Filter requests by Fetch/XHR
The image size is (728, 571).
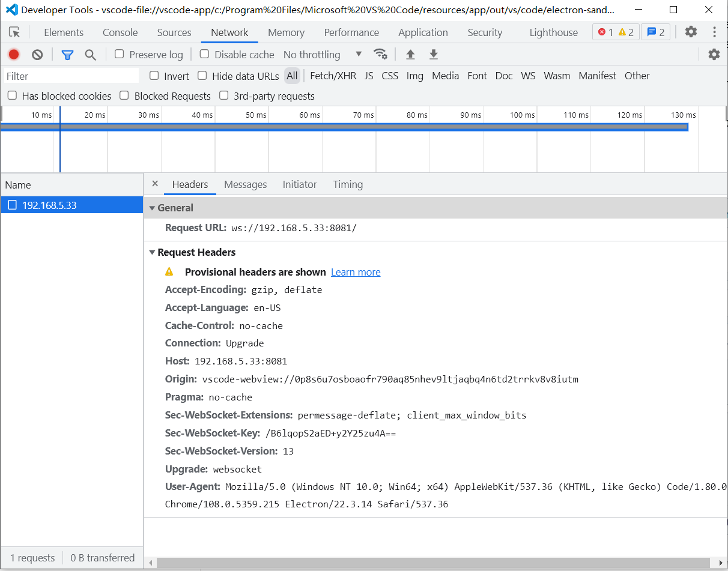pos(333,76)
